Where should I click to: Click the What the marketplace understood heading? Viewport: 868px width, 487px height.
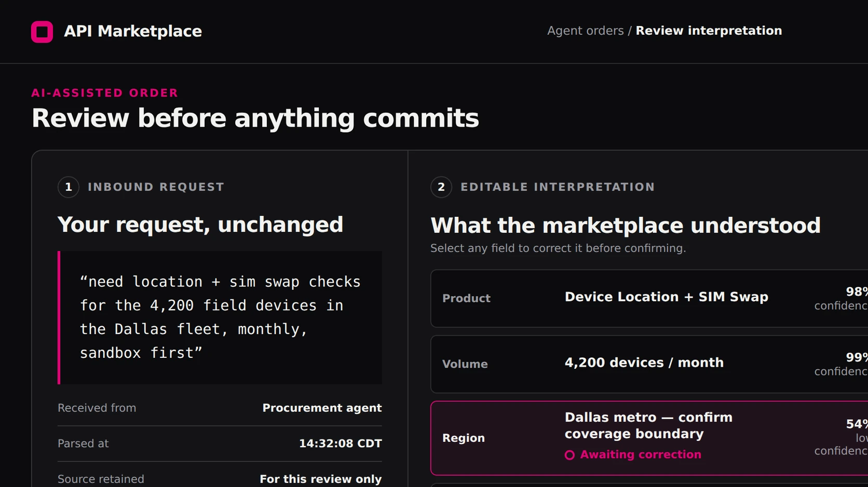626,225
